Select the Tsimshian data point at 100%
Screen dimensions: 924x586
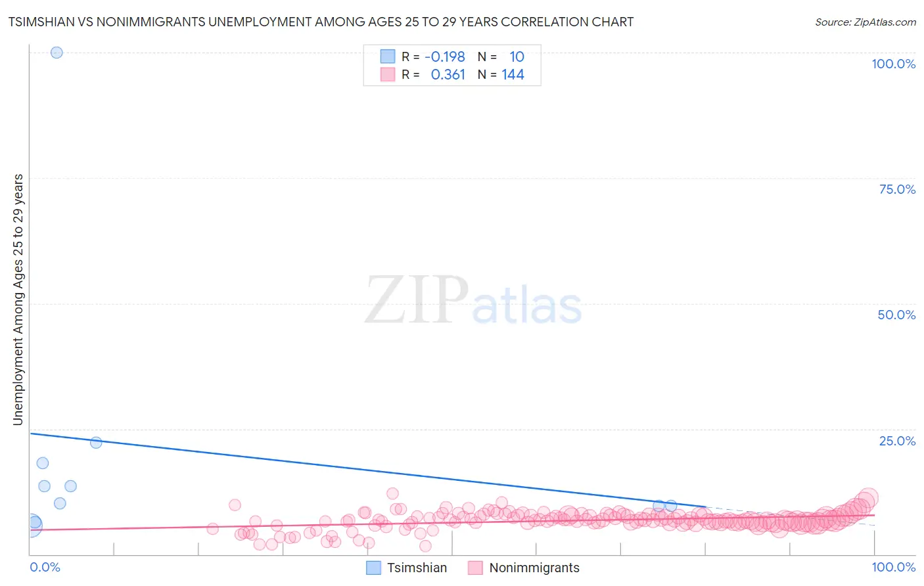tap(57, 53)
